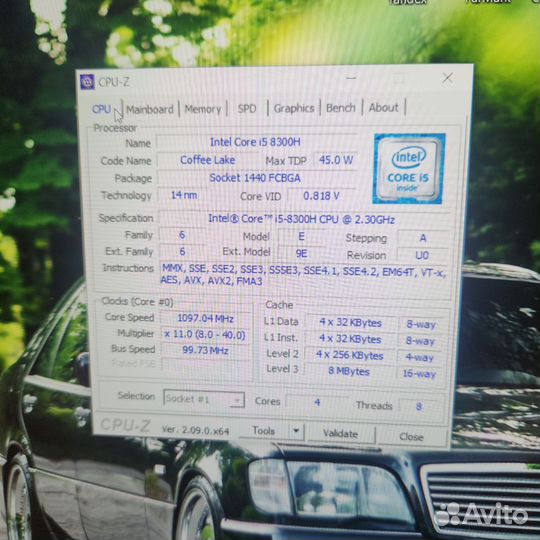Open the Mainboard tab
The width and height of the screenshot is (540, 540).
coord(150,110)
